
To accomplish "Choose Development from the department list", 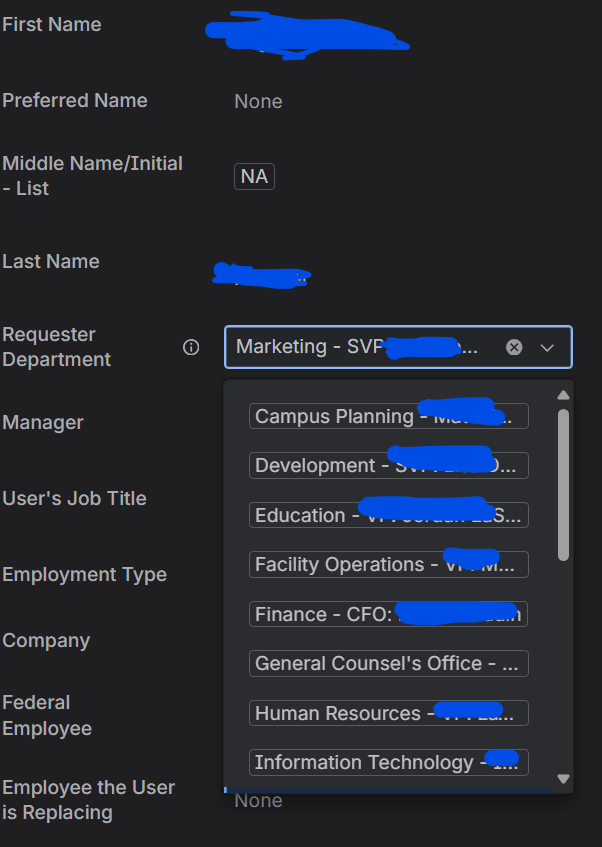I will [x=389, y=466].
